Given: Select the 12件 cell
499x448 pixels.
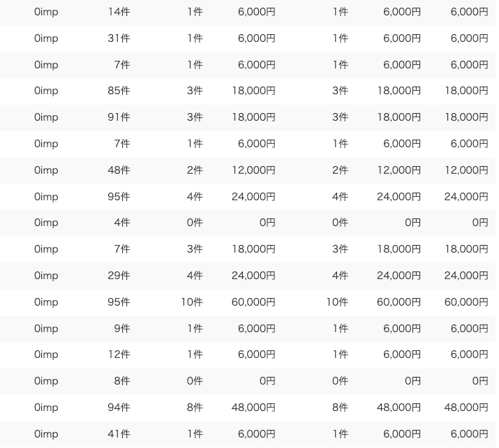Looking at the screenshot, I should tap(119, 354).
